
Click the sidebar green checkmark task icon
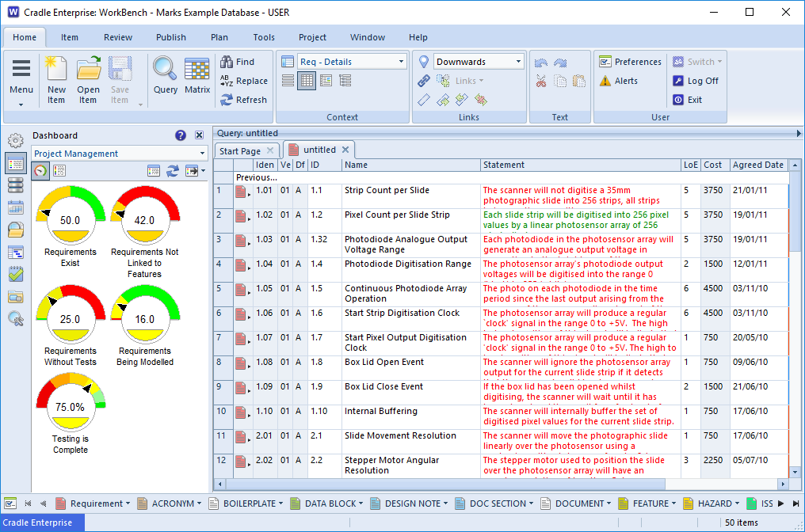16,274
